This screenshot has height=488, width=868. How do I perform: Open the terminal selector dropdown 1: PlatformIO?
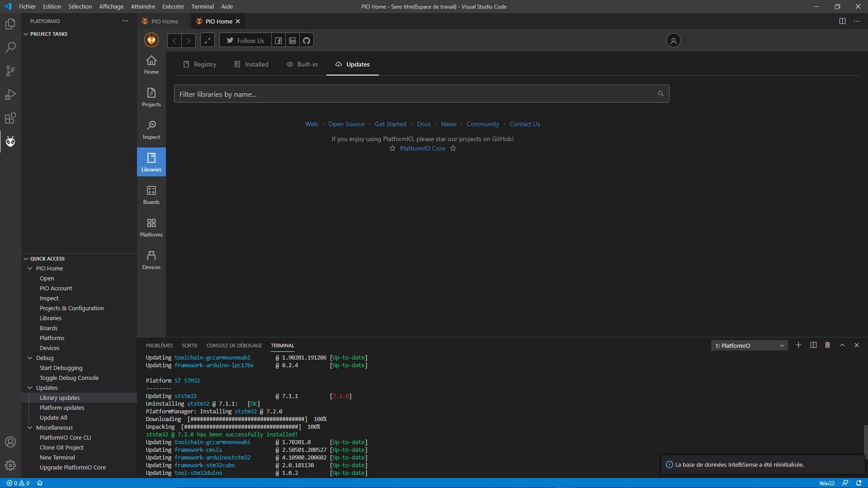749,346
